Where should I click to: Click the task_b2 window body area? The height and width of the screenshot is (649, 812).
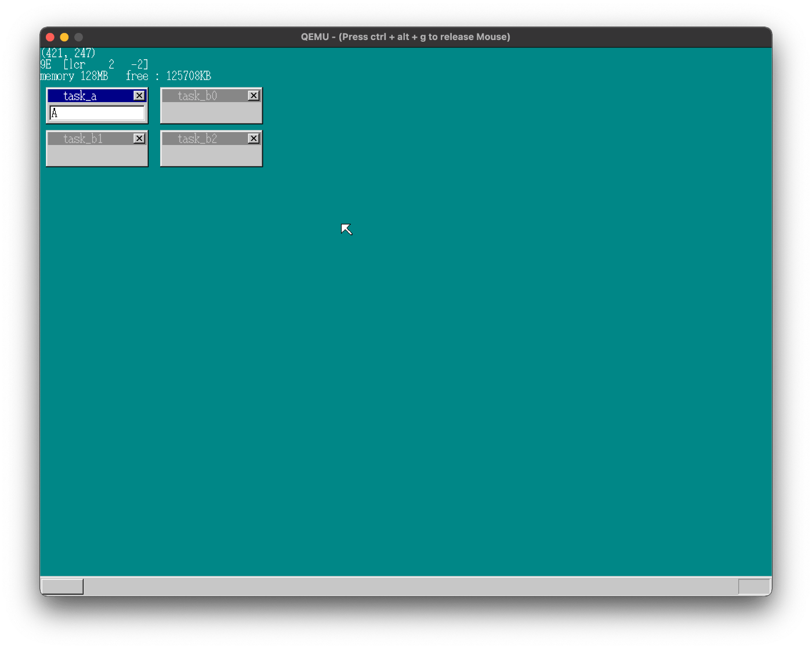[x=211, y=155]
